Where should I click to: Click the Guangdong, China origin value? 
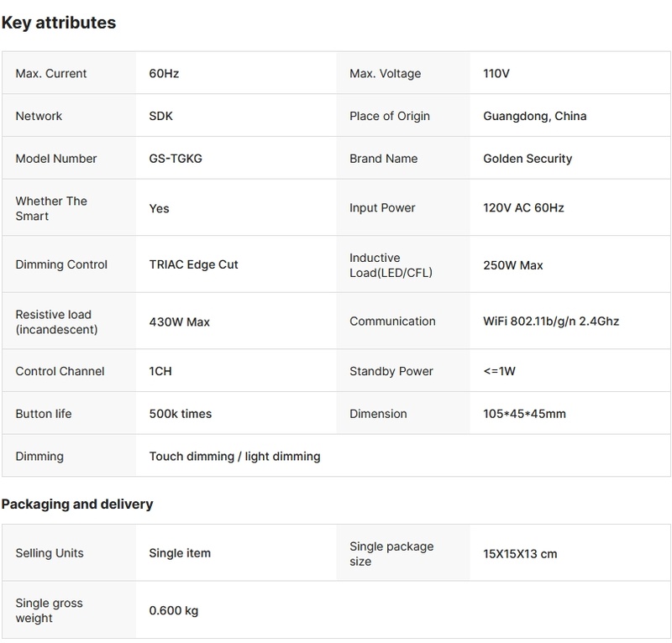[x=534, y=116]
